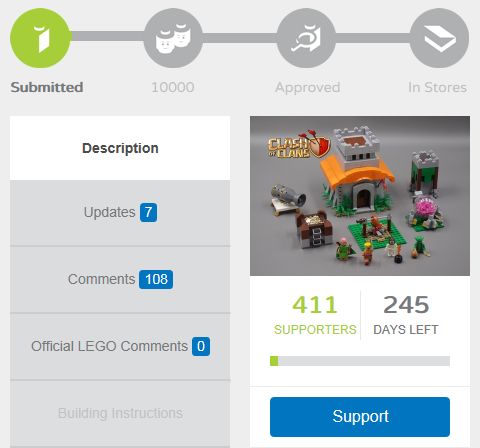
Task: Click the Approved stage label
Action: [x=307, y=88]
